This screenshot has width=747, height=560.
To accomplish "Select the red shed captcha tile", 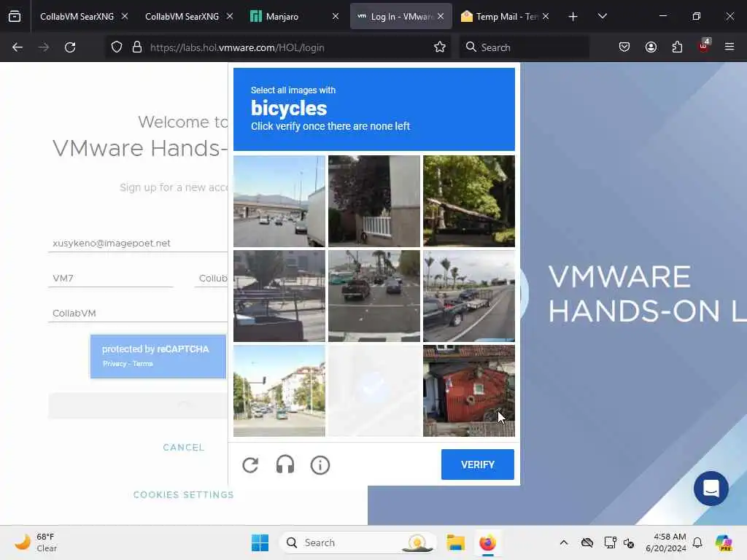I will coord(469,391).
